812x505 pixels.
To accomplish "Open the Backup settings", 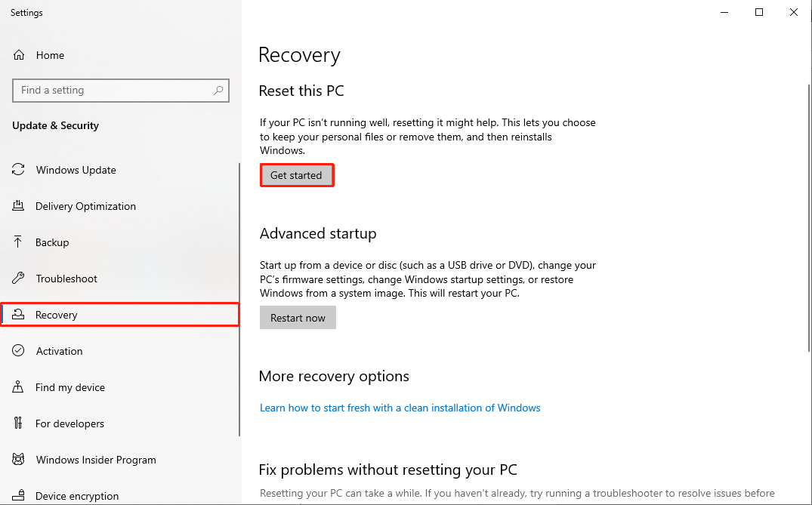I will coord(52,242).
